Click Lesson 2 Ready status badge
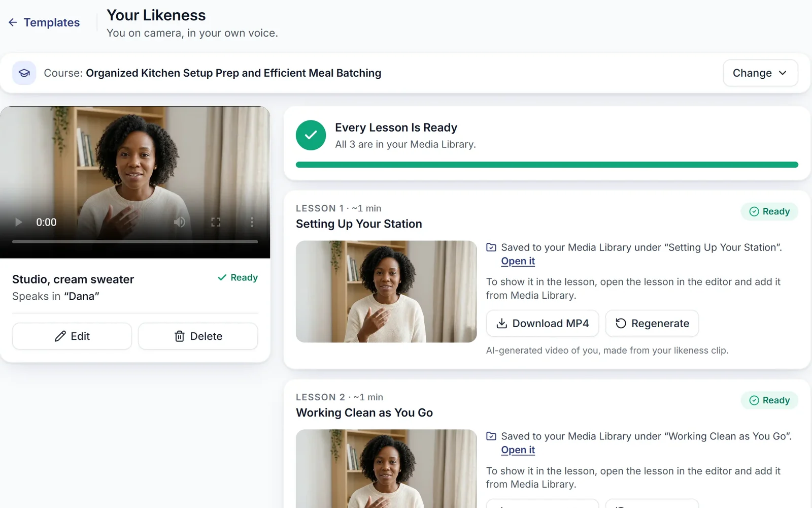Screen dimensions: 812x508 click(769, 400)
